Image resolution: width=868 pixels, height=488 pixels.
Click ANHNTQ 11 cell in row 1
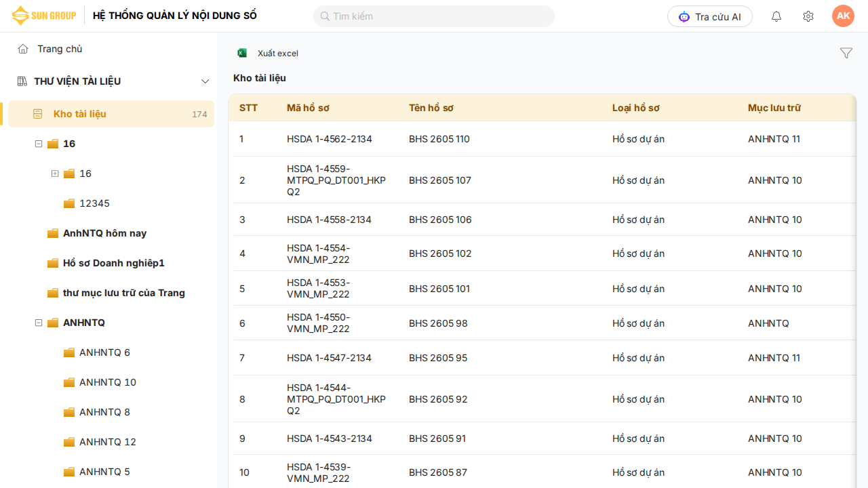tap(774, 139)
